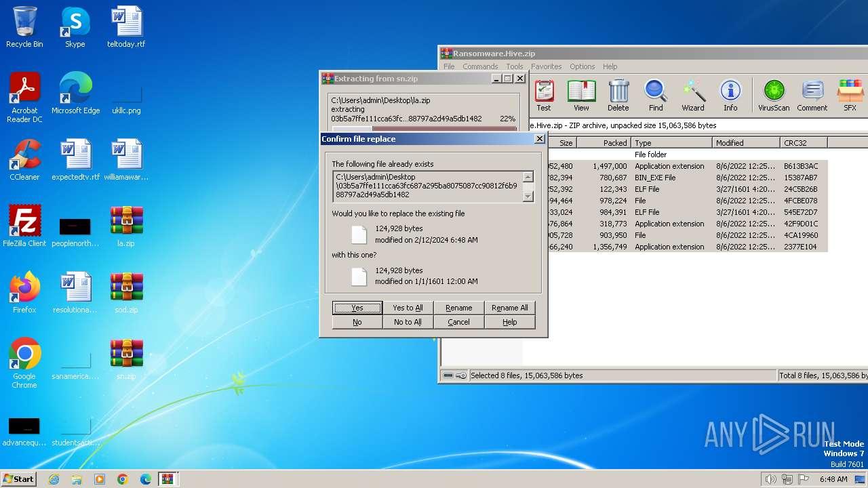Select the Firefox desktop shortcut
Viewport: 868px width, 488px height.
point(24,293)
